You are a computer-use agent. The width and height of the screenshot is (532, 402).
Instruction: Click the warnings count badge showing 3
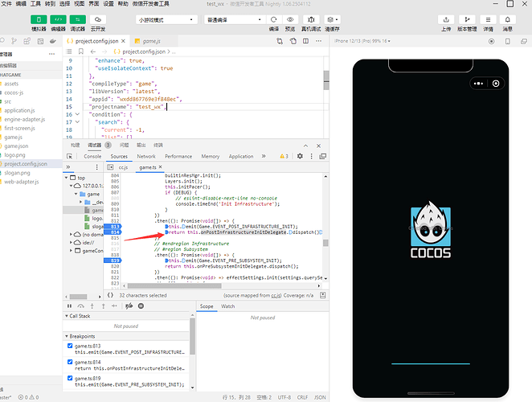284,156
